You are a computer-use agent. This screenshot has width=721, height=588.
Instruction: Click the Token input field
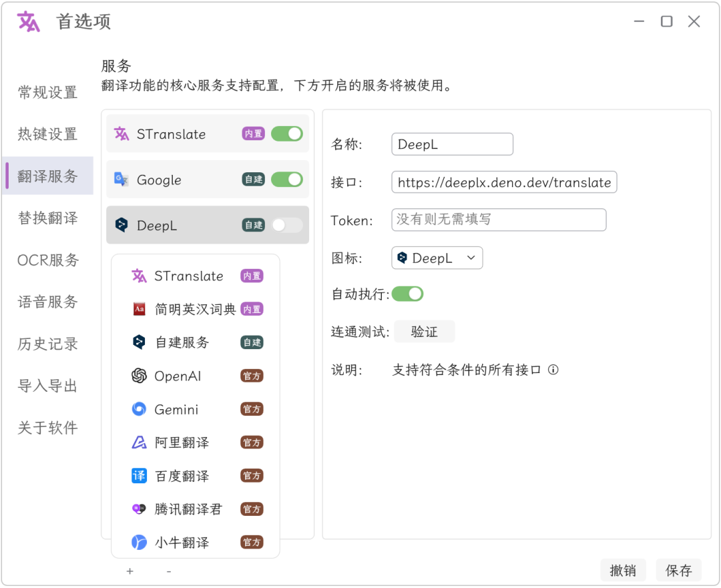[x=499, y=220]
